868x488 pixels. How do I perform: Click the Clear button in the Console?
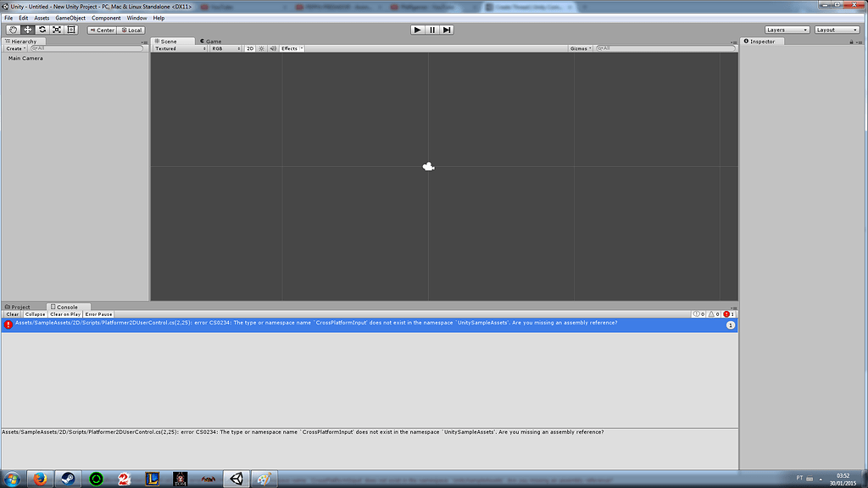[x=12, y=314]
